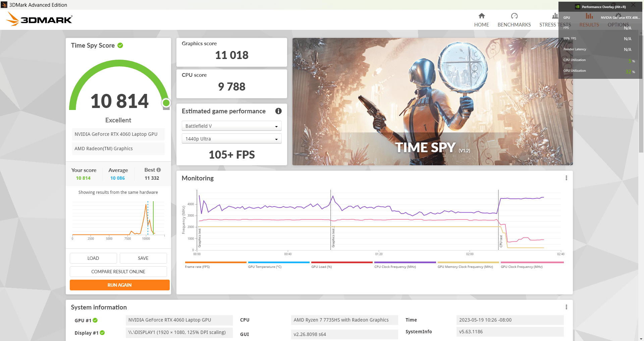Click the info icon next to Best score
This screenshot has height=341, width=644.
point(159,170)
